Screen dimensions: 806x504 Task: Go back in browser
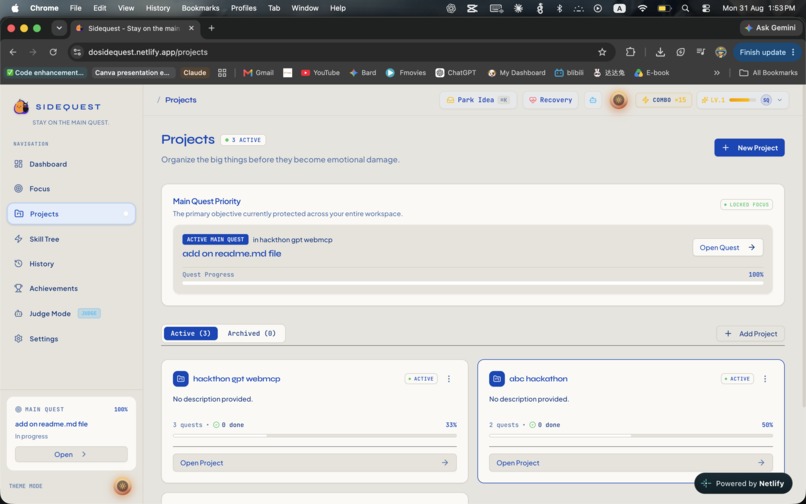coord(13,52)
